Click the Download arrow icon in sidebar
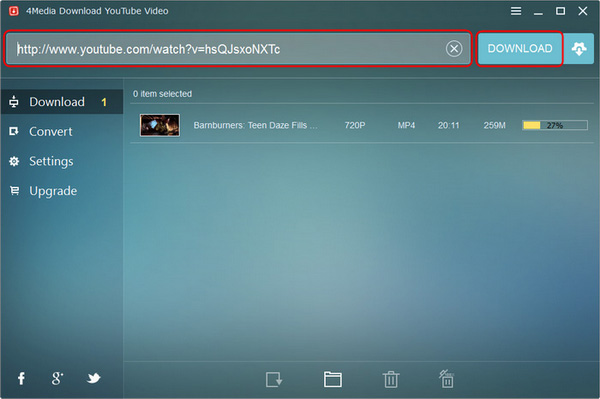This screenshot has width=600, height=399. [x=14, y=102]
